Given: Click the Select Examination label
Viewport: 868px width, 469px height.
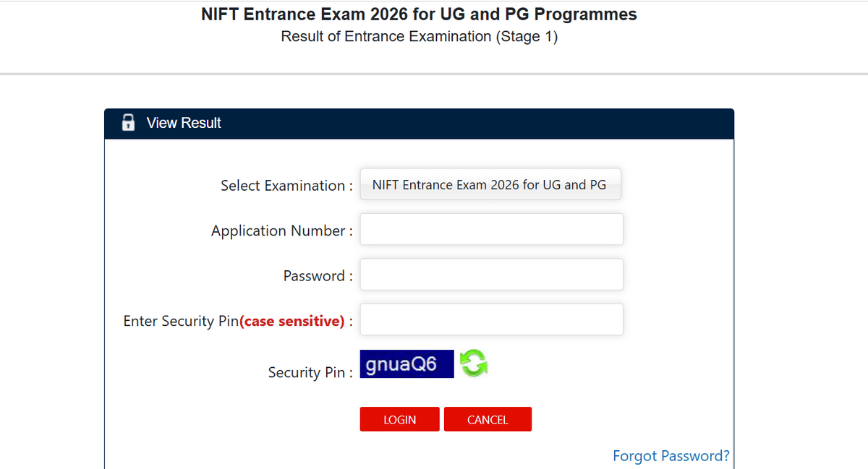Looking at the screenshot, I should pyautogui.click(x=281, y=185).
